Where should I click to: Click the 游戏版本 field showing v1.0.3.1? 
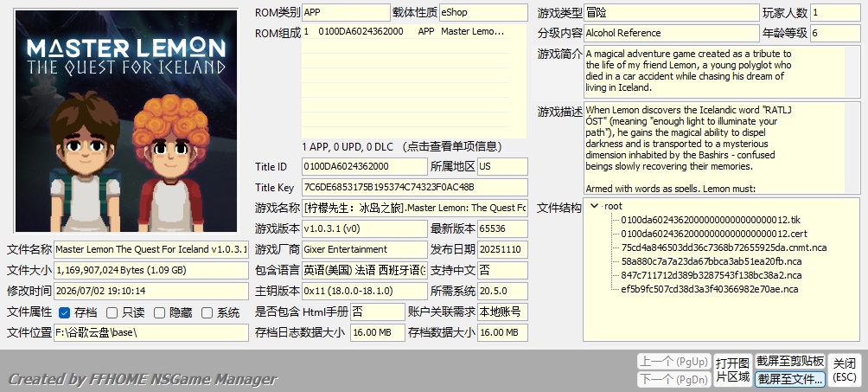[x=365, y=228]
